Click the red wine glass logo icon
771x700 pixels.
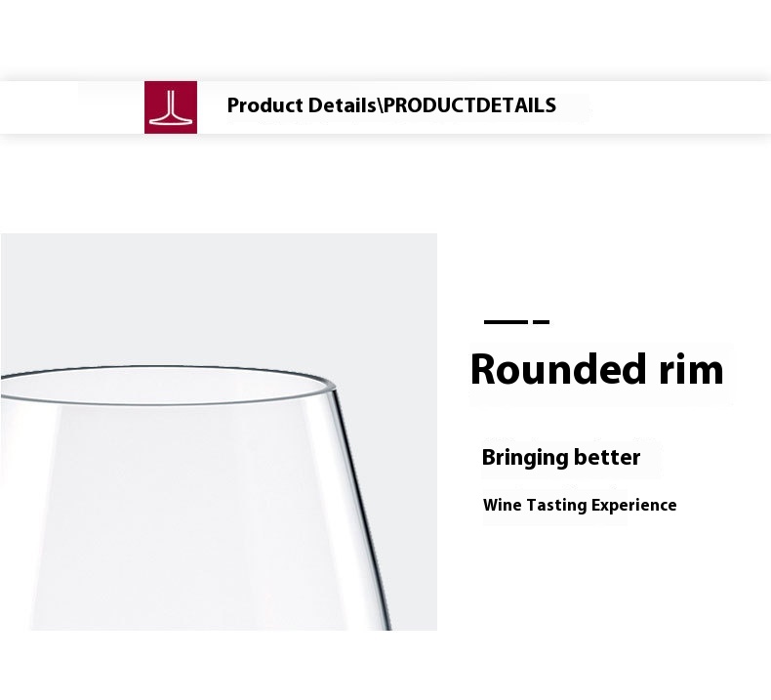(171, 107)
